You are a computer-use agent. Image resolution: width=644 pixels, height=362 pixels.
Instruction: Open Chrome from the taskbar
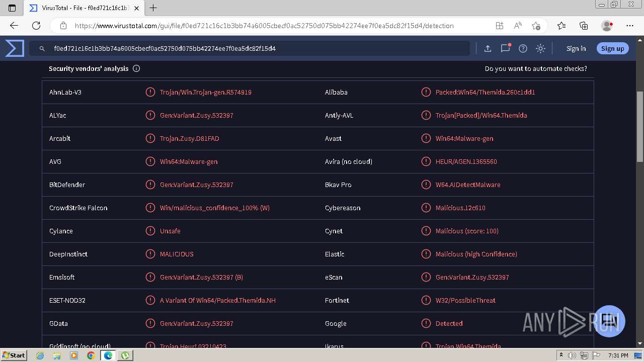click(x=91, y=355)
